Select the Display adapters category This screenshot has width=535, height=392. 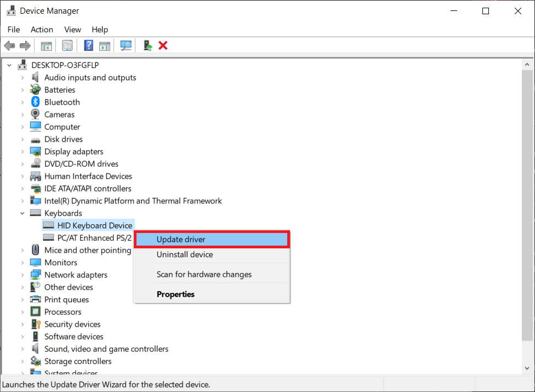pos(73,151)
